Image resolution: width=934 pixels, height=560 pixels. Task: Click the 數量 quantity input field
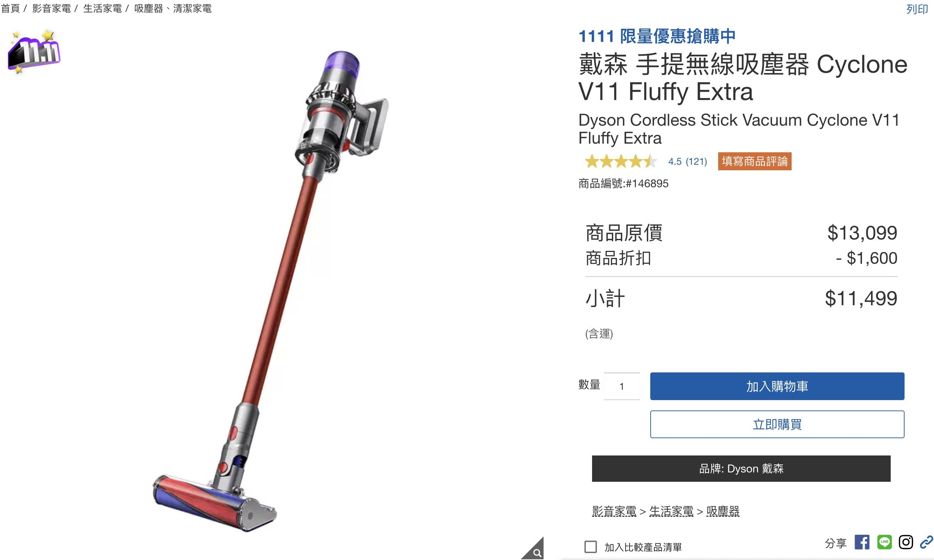pyautogui.click(x=622, y=386)
